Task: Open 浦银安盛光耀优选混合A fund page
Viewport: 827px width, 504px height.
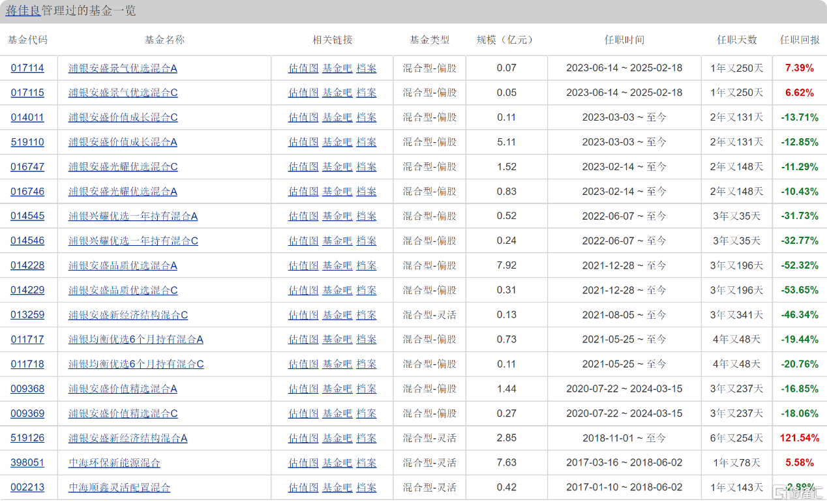Action: point(123,192)
